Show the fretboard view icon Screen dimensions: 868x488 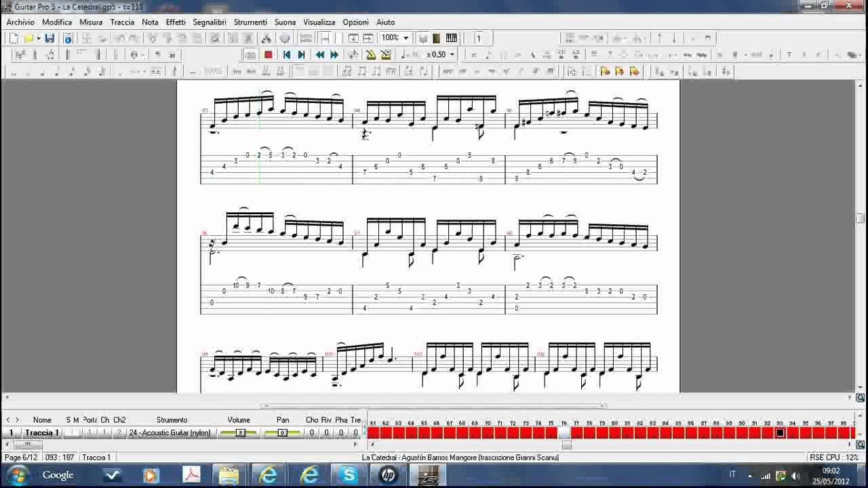pos(437,39)
